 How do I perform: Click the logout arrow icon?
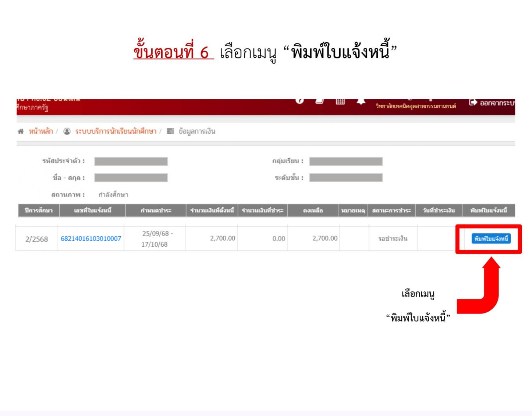pyautogui.click(x=473, y=103)
